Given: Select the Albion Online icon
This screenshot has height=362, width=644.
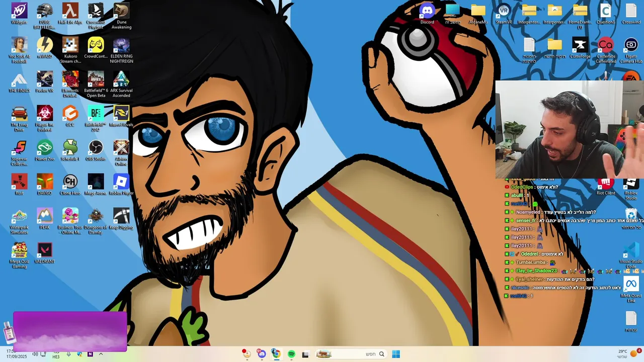Looking at the screenshot, I should [x=121, y=152].
